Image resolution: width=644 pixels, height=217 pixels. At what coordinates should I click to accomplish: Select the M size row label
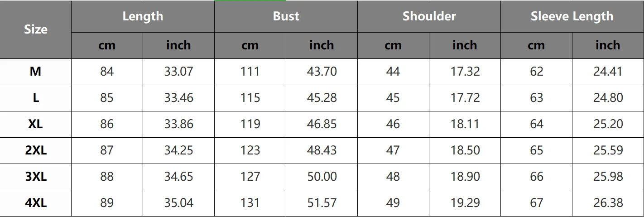(35, 72)
